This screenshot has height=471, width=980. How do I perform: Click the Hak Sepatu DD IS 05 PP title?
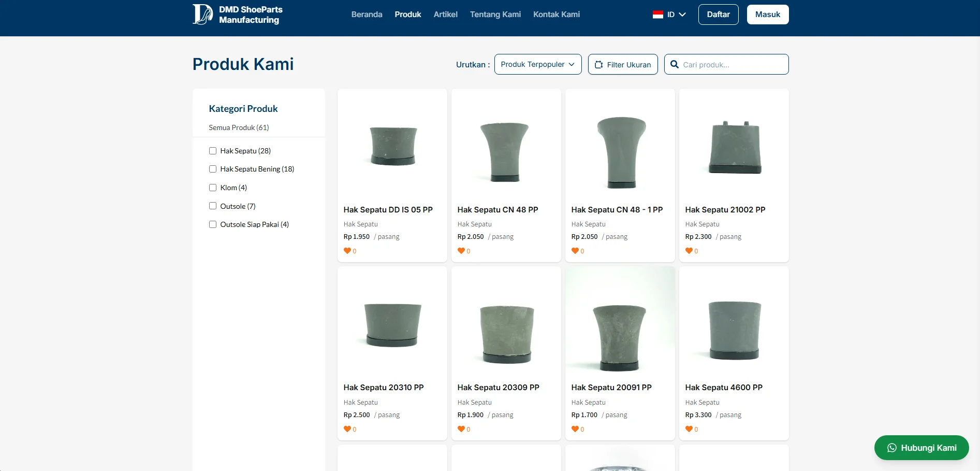[x=388, y=210]
